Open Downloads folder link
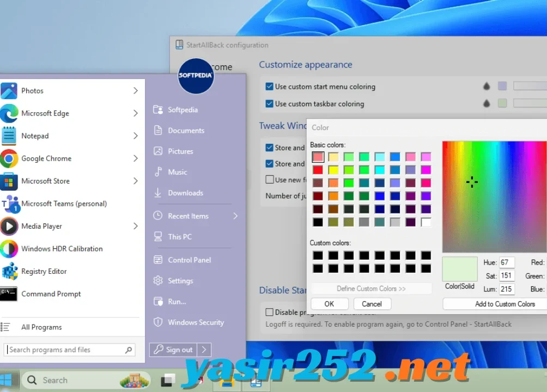547x392 pixels. point(185,193)
